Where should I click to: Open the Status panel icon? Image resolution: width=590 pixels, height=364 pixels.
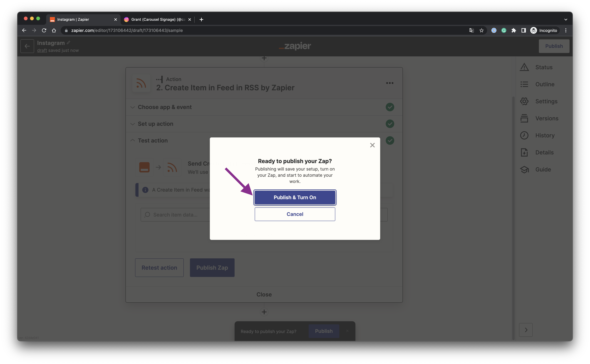tap(524, 67)
